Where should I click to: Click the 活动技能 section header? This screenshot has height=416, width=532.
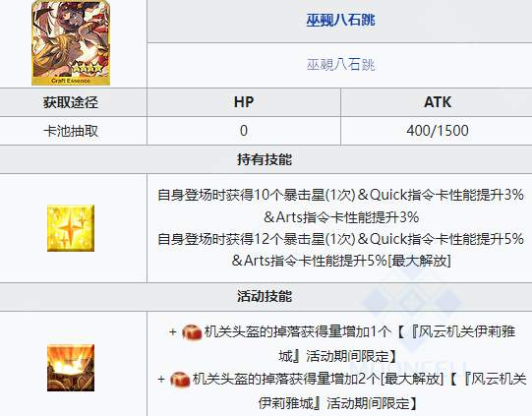(x=266, y=296)
